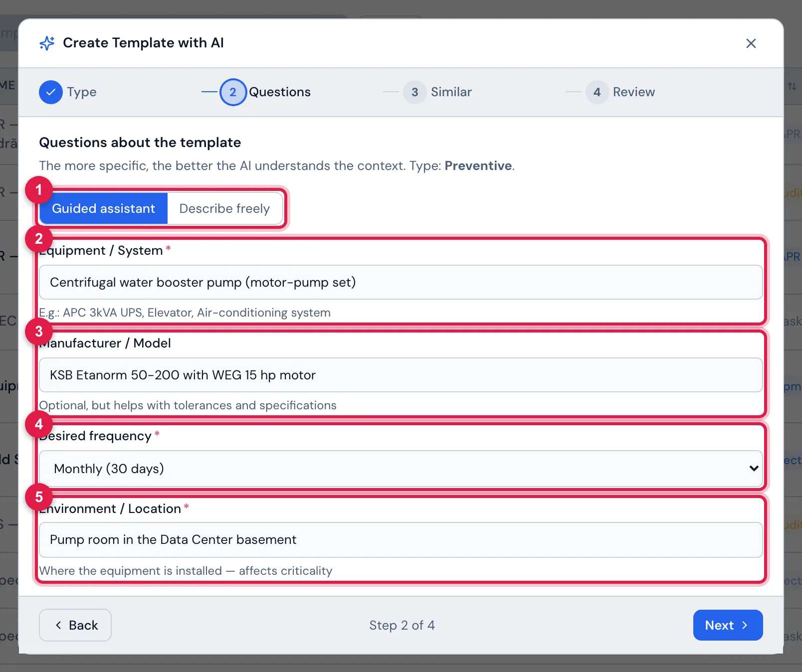
Task: Edit the Equipment / System field
Action: click(401, 282)
